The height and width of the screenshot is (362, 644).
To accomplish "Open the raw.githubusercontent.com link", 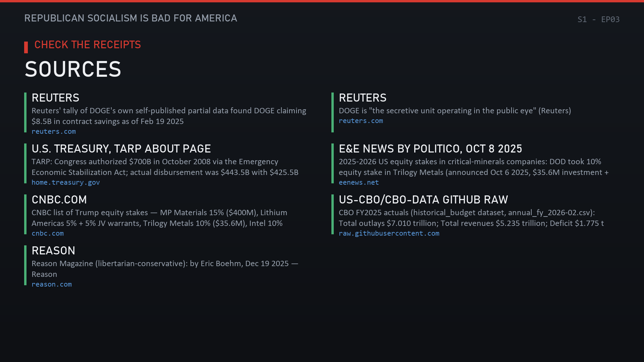I will (389, 233).
